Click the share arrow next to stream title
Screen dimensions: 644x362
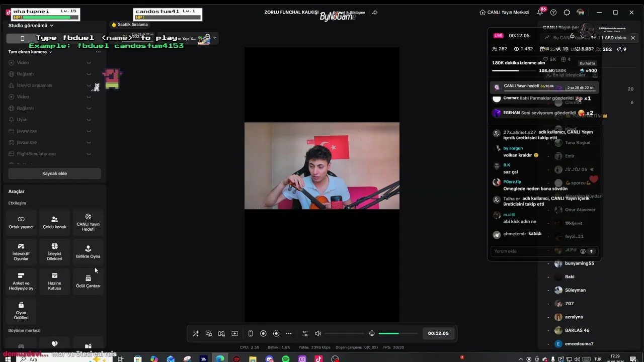click(375, 13)
